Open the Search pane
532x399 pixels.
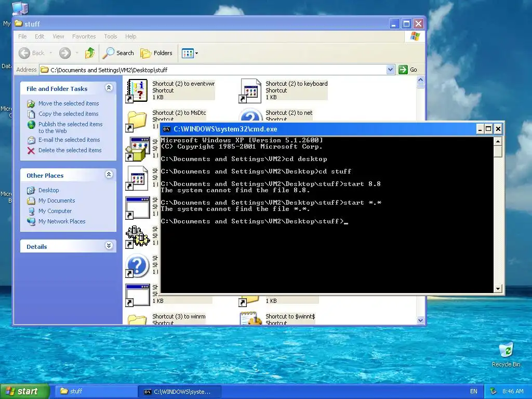[x=118, y=53]
